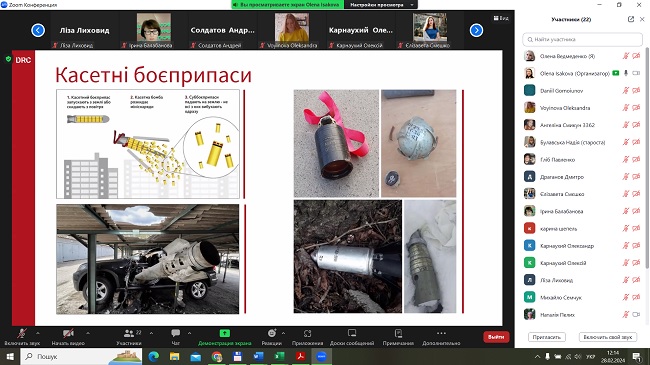
Task: Click the microphone icon to unmute audio
Action: (x=22, y=333)
